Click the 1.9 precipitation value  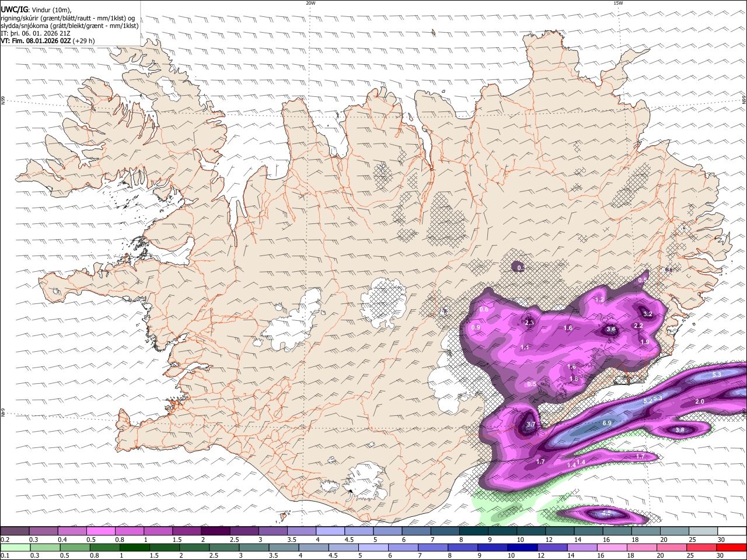(645, 342)
